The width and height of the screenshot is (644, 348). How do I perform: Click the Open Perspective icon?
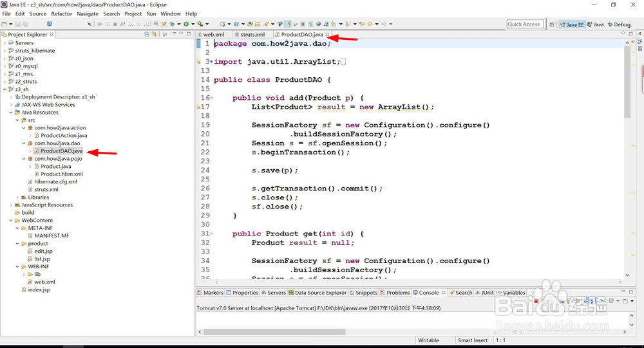click(x=552, y=24)
